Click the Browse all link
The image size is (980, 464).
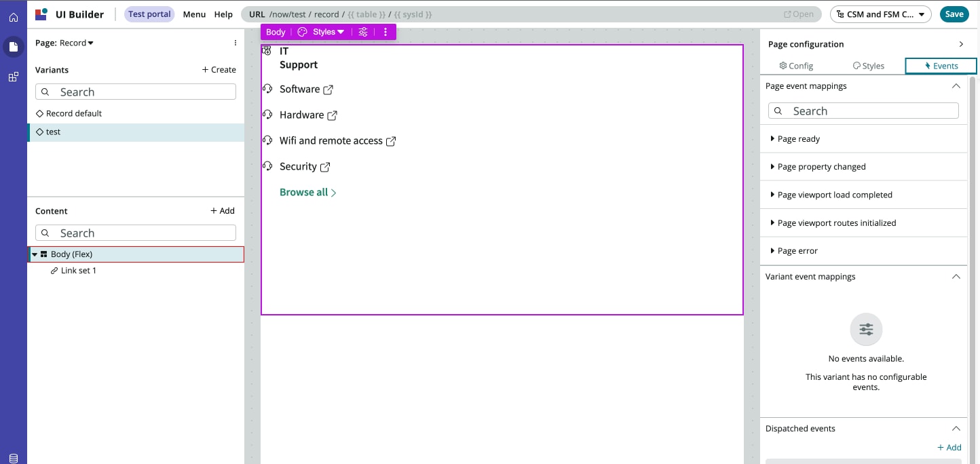coord(308,193)
